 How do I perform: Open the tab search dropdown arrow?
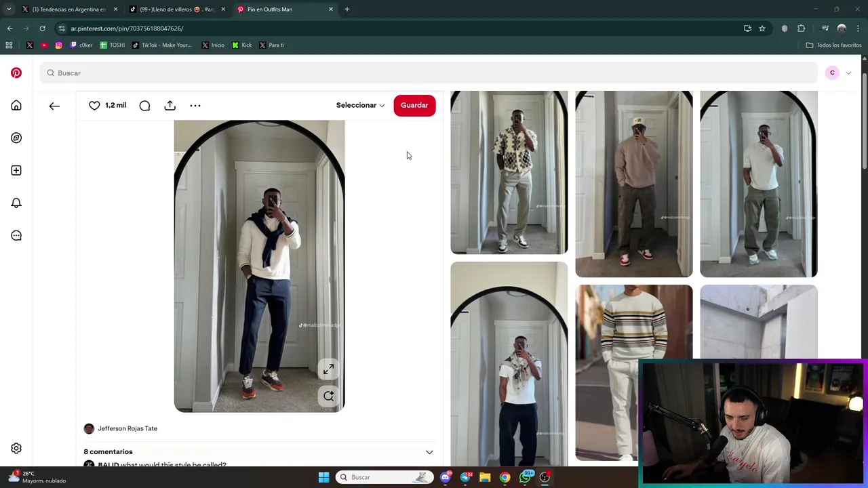click(x=9, y=9)
